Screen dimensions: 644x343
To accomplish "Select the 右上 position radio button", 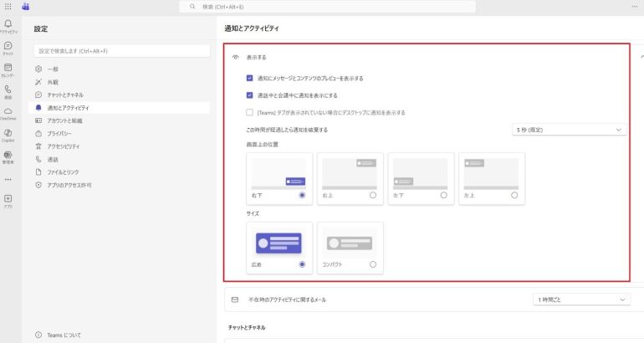I will pos(372,195).
